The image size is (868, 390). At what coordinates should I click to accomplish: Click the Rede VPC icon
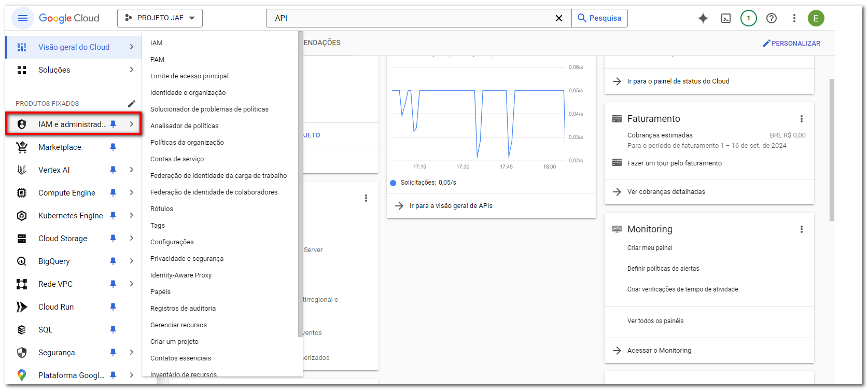pyautogui.click(x=22, y=284)
